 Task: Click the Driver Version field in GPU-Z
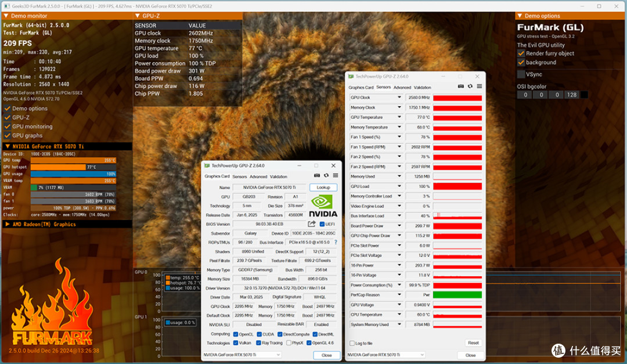(x=284, y=288)
